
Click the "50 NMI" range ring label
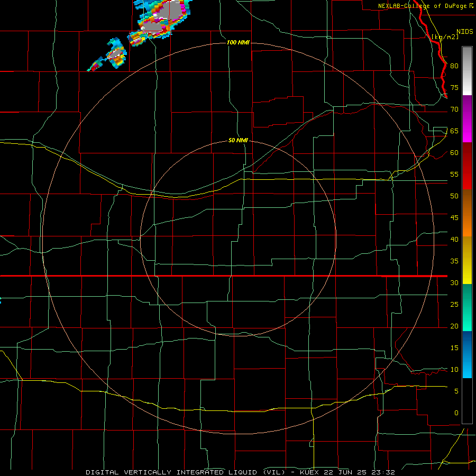(x=238, y=140)
